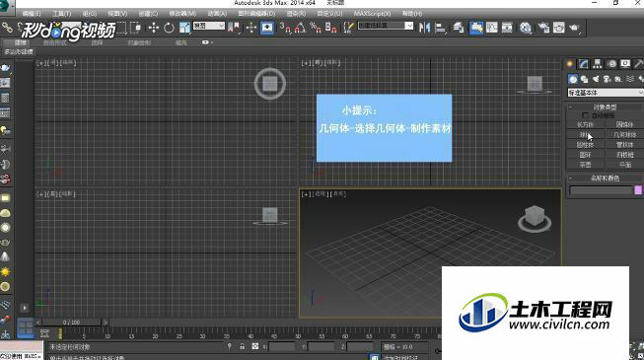644x360 pixels.
Task: Activate the Select and Move tool
Action: coord(154,28)
